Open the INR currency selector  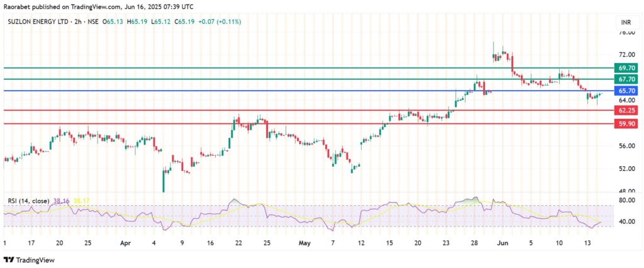pos(625,23)
